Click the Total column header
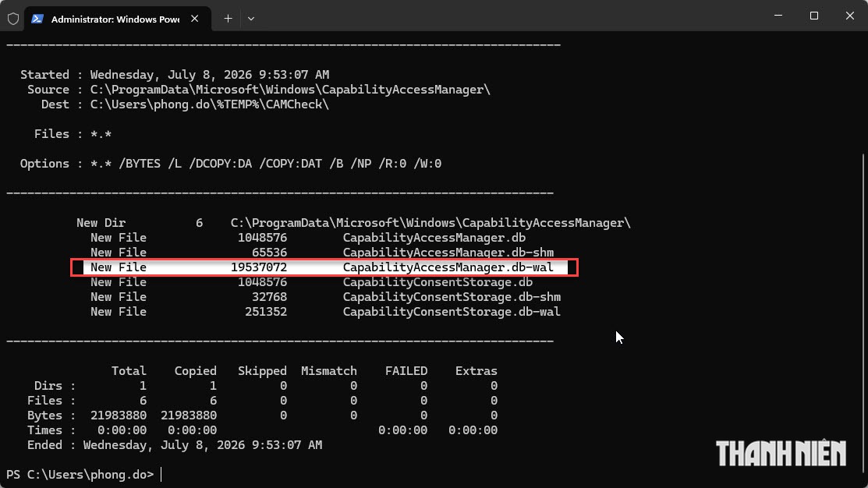This screenshot has height=488, width=868. point(129,371)
